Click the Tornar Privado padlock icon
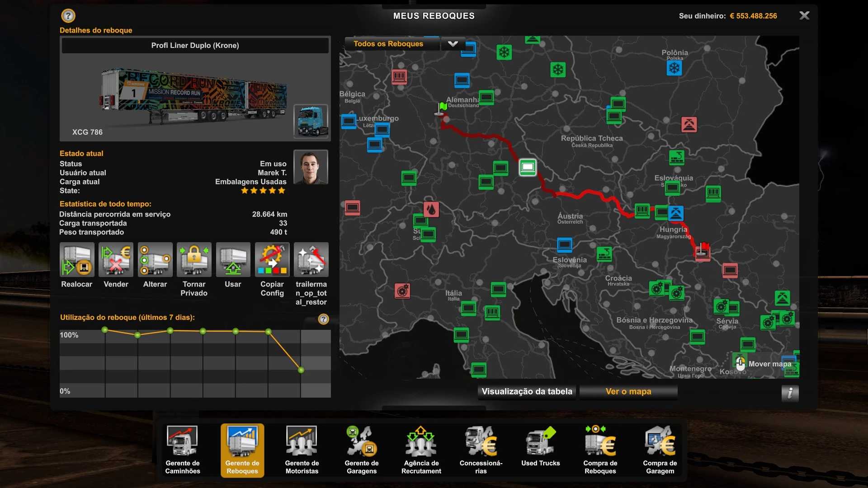Viewport: 868px width, 488px height. tap(194, 260)
